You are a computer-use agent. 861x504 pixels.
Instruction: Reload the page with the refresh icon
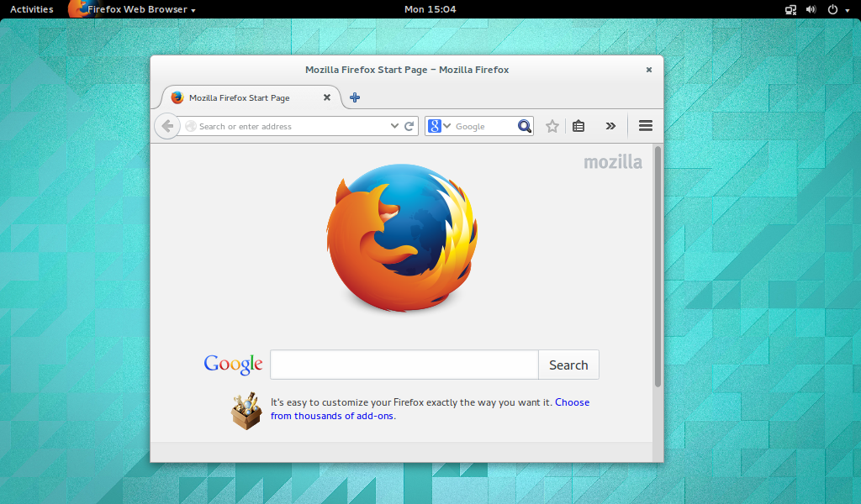[x=409, y=126]
